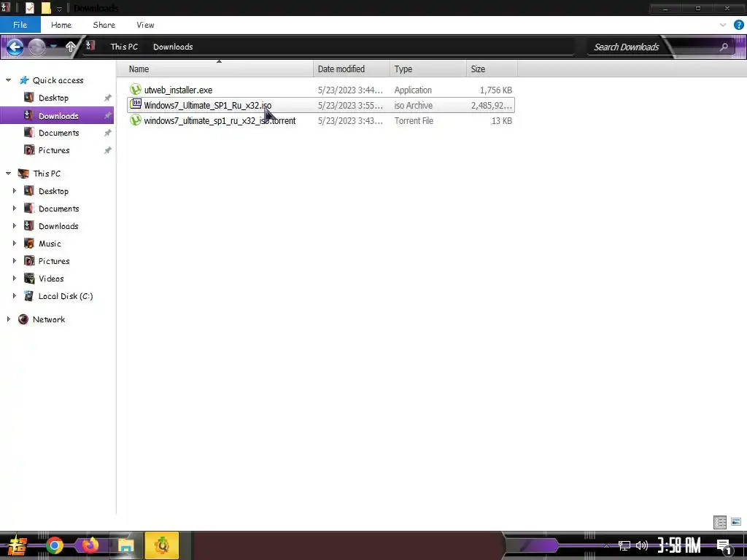Click pin icon beside Quick access Documents

pyautogui.click(x=108, y=133)
